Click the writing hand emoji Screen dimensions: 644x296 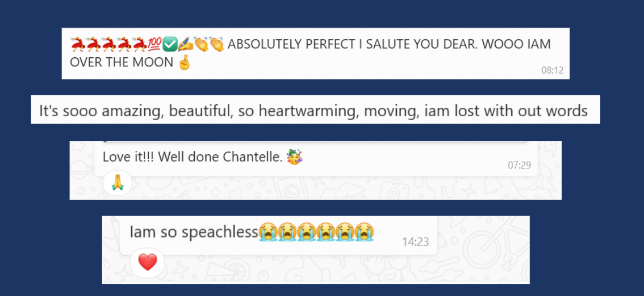coord(186,44)
